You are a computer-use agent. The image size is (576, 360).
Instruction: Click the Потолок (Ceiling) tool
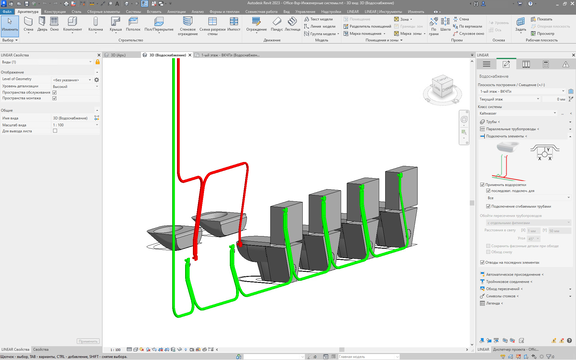[133, 24]
